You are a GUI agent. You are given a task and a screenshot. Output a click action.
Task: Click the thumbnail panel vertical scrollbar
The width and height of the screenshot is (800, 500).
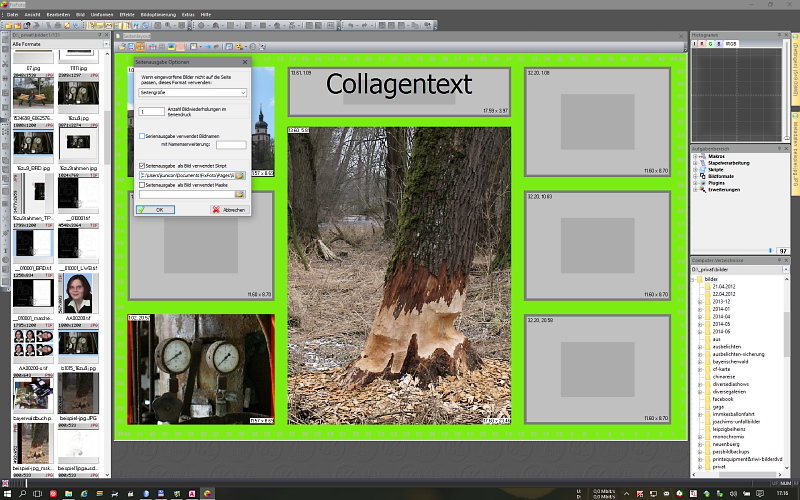pos(107,138)
